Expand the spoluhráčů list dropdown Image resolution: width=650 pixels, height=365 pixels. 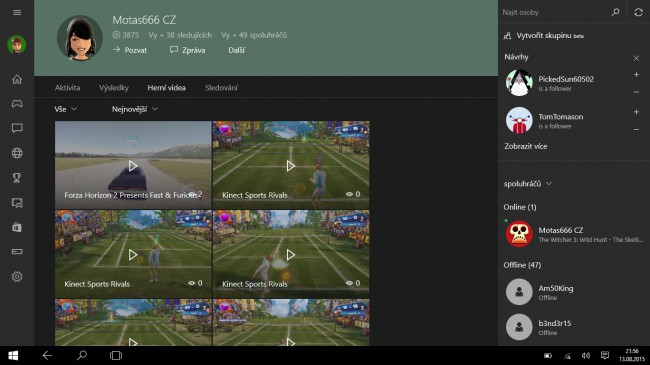tap(528, 184)
